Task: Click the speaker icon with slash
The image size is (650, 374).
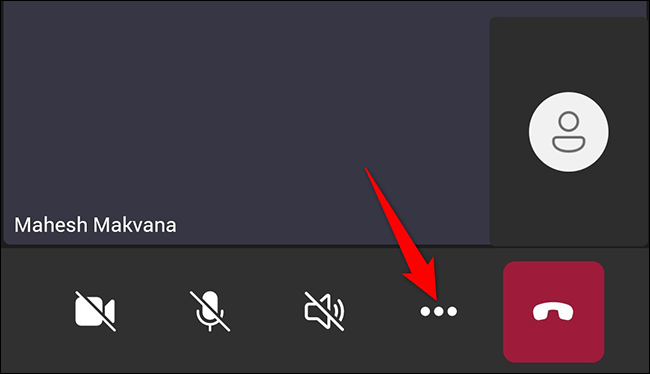Action: [x=324, y=311]
